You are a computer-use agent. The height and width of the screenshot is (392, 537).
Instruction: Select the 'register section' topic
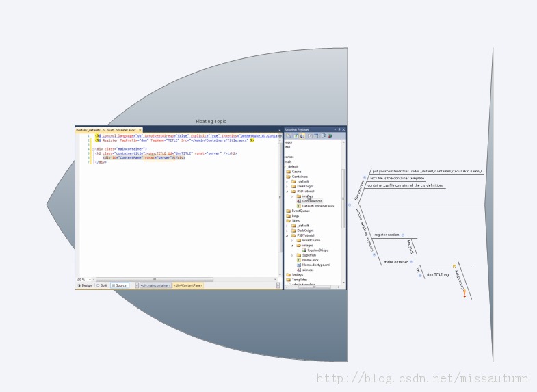tap(387, 235)
